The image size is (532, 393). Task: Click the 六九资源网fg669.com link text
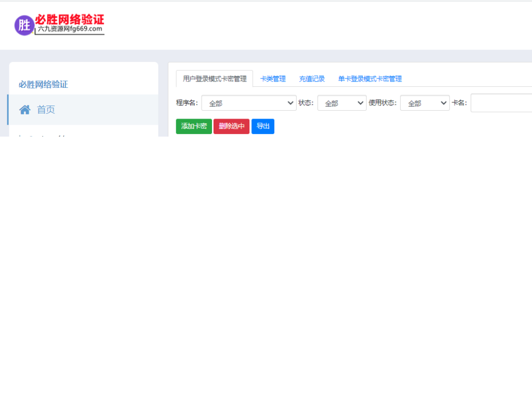click(x=68, y=29)
